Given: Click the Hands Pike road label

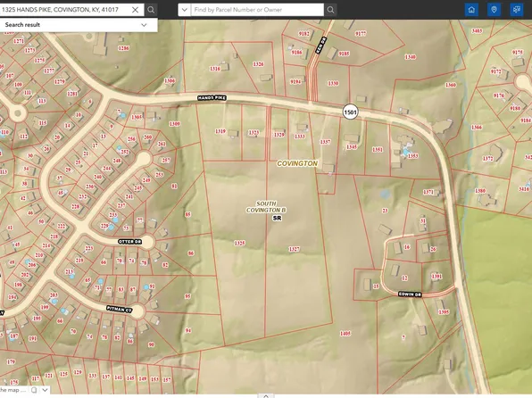Looking at the screenshot, I should click(x=212, y=98).
